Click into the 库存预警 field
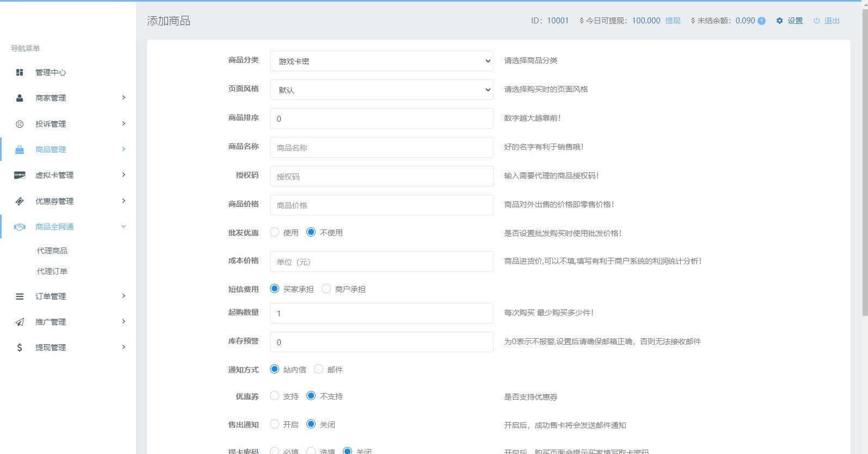Screen dimensions: 868x454 click(x=381, y=342)
